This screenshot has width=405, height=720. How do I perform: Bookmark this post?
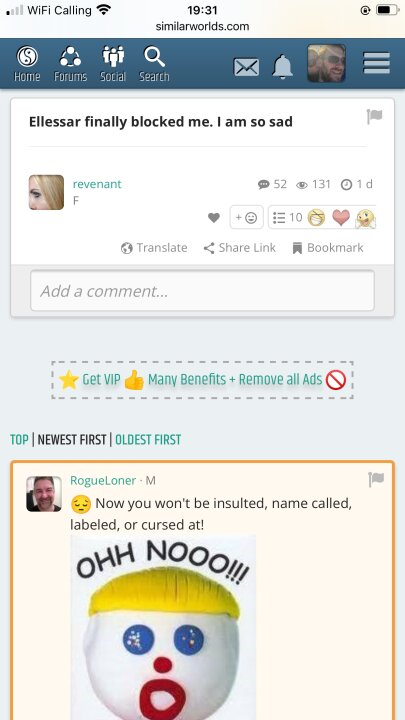point(328,248)
